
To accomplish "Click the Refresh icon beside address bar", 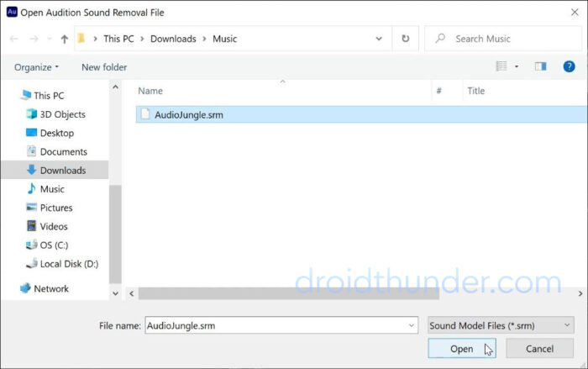I will coord(406,39).
